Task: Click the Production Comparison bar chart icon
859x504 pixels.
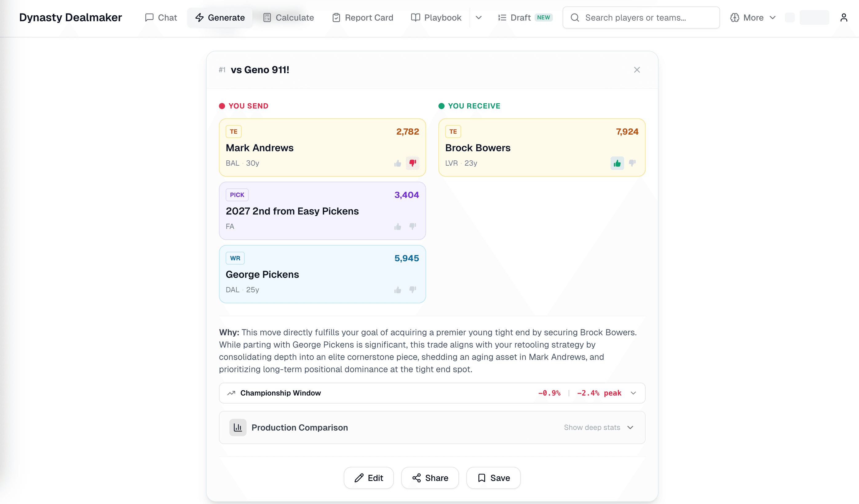Action: click(238, 427)
